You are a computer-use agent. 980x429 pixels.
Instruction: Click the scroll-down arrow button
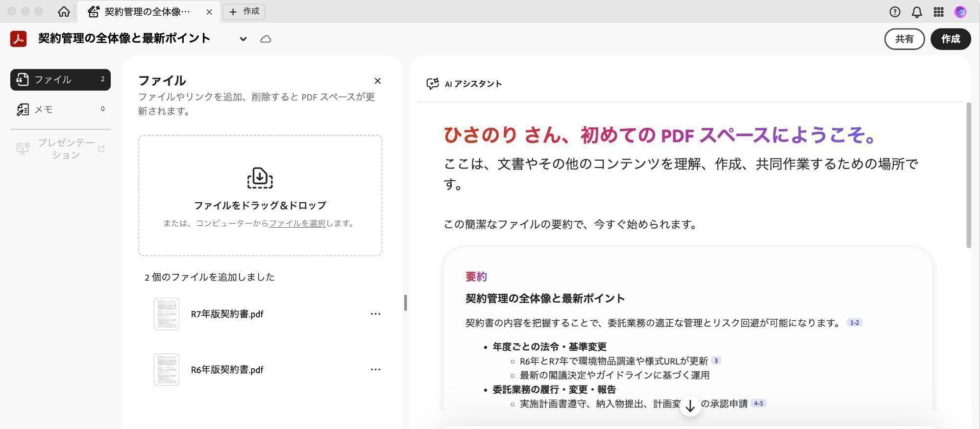690,406
